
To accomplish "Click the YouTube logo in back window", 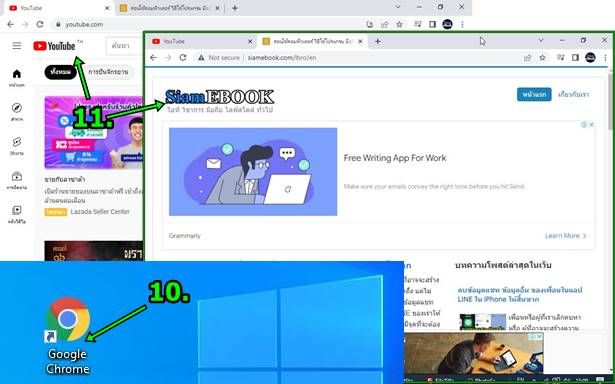I will coord(54,46).
